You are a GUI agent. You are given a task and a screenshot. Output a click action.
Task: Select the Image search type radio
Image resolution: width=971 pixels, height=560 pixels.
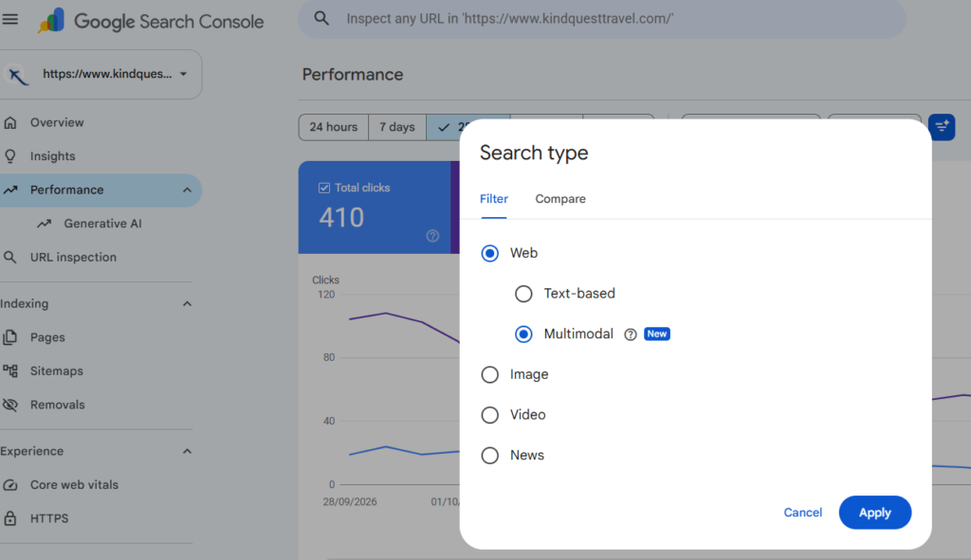490,374
